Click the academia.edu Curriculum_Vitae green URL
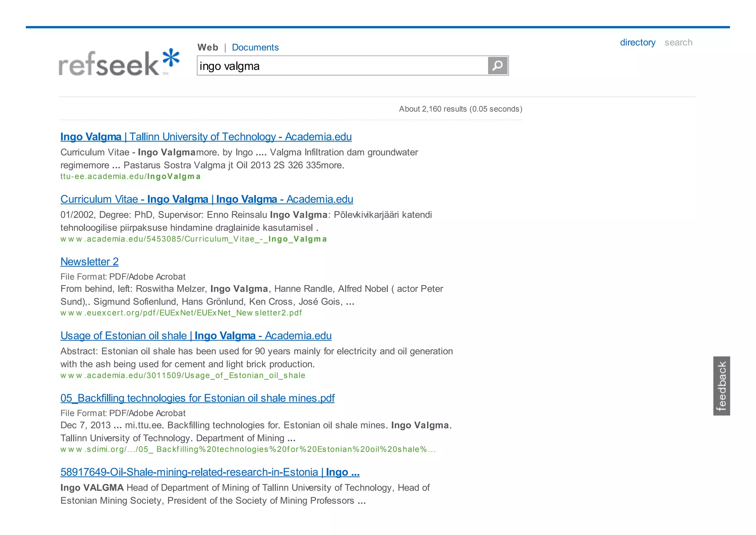Viewport: 756px width, 535px height. (193, 239)
